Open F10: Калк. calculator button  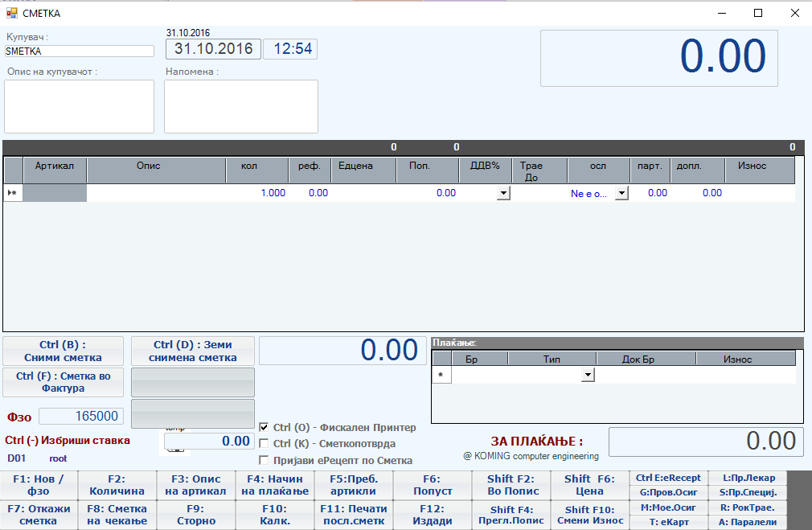pos(275,515)
